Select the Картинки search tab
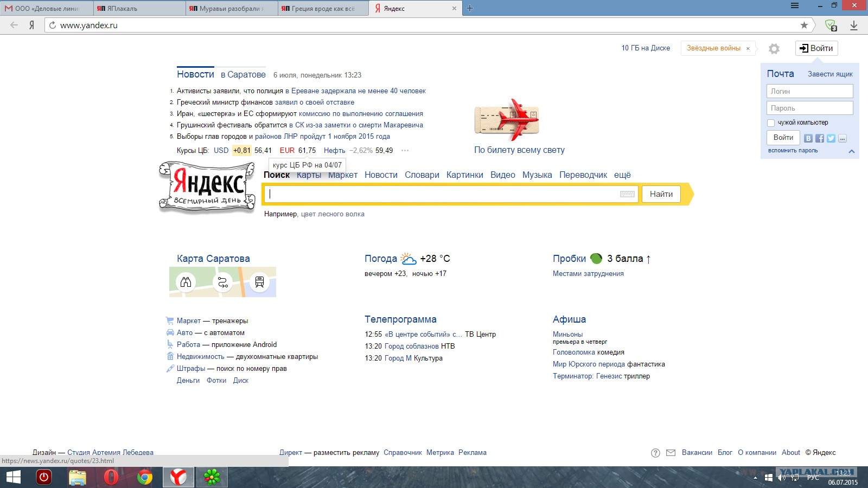The height and width of the screenshot is (488, 868). click(465, 175)
